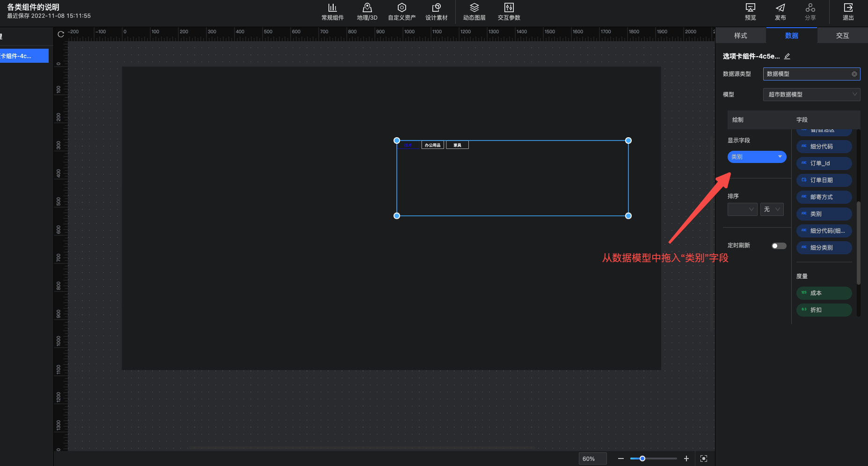This screenshot has width=868, height=466.
Task: Adjust the canvas zoom slider handle
Action: tap(642, 459)
